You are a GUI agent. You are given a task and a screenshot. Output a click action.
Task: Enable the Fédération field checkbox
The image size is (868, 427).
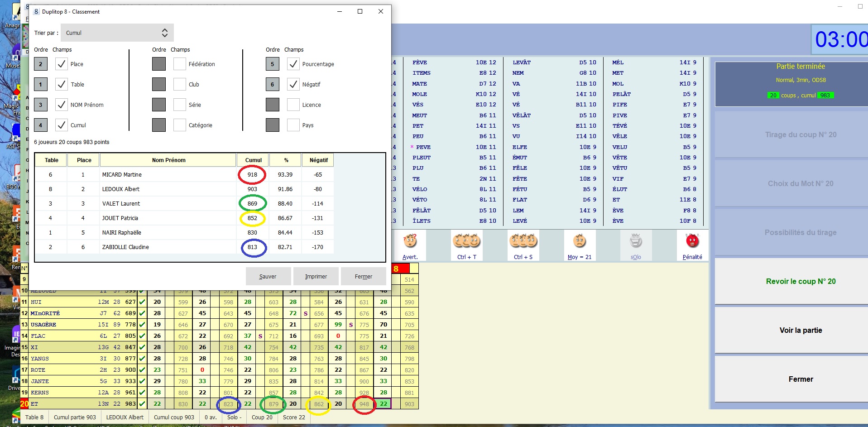coord(180,64)
